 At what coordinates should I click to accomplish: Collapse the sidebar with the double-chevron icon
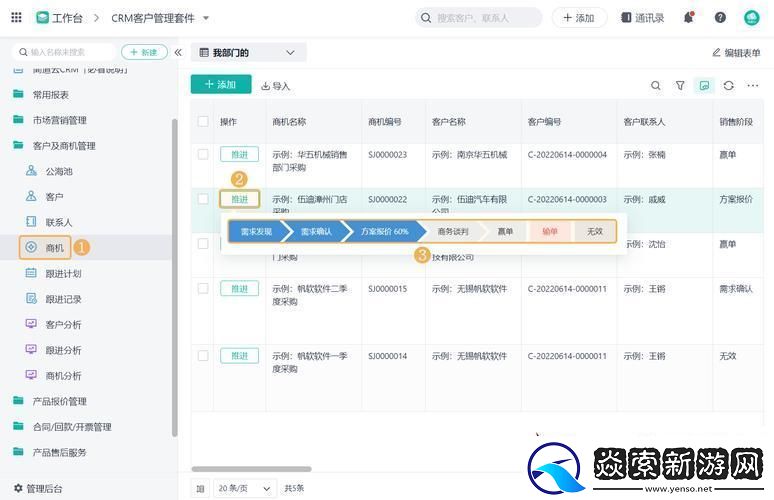(x=178, y=52)
